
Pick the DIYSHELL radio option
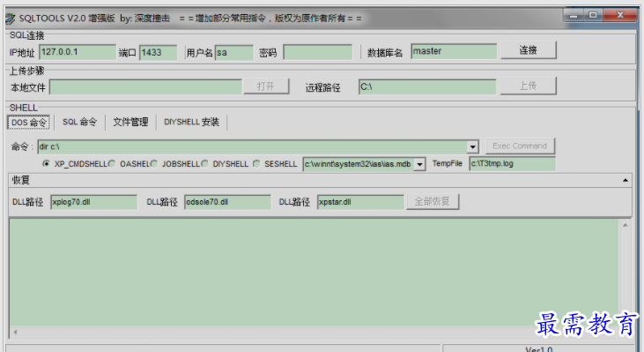tap(204, 164)
